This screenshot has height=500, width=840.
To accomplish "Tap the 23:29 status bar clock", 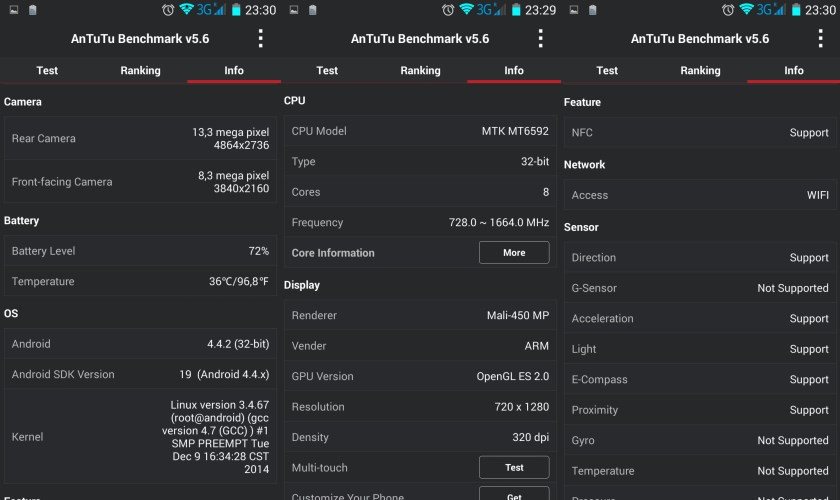I will point(541,10).
